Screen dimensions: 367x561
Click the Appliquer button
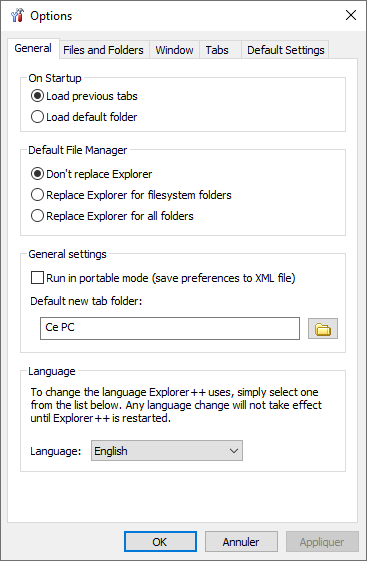coord(322,542)
